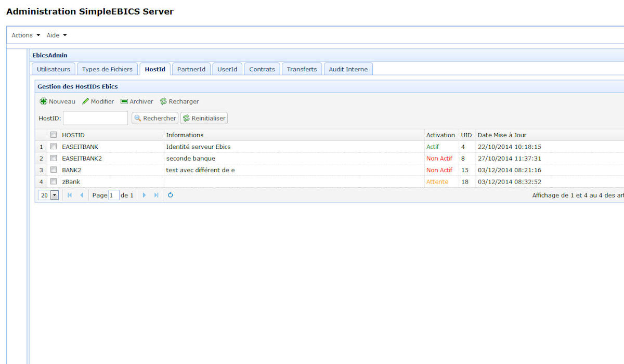The image size is (624, 364).
Task: Select the zBank row checkbox
Action: (x=53, y=181)
